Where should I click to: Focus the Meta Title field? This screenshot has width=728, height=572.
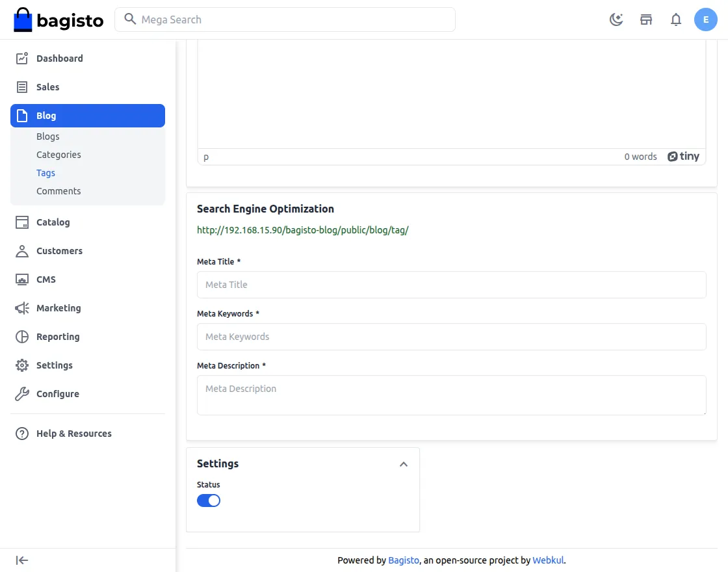[451, 285]
